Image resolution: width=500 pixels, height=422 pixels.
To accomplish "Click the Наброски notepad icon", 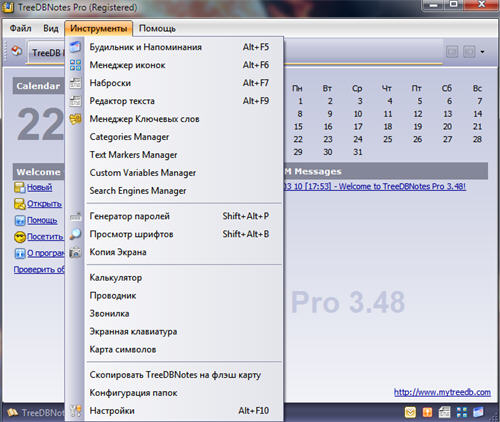I will click(75, 83).
